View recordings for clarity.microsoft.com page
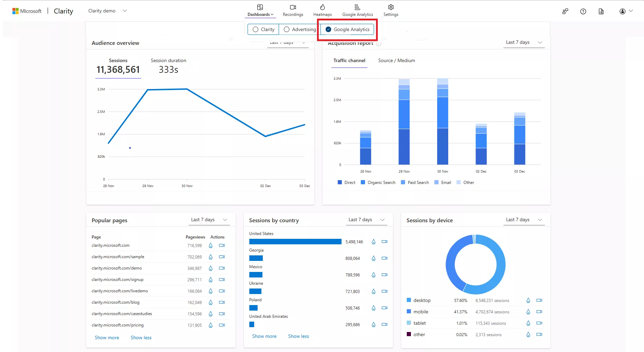Viewport: 644px width, 352px height. [x=222, y=245]
